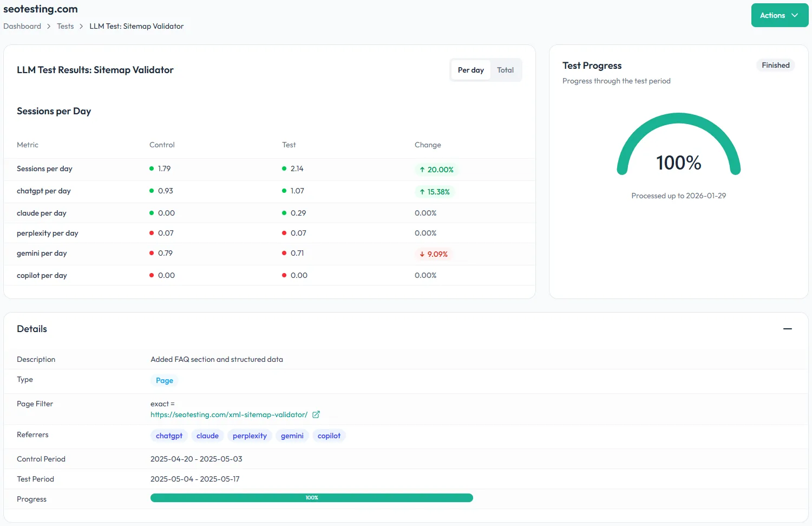The width and height of the screenshot is (812, 526).
Task: Click the 15.38% up-arrow badge for chatgpt
Action: tap(435, 192)
